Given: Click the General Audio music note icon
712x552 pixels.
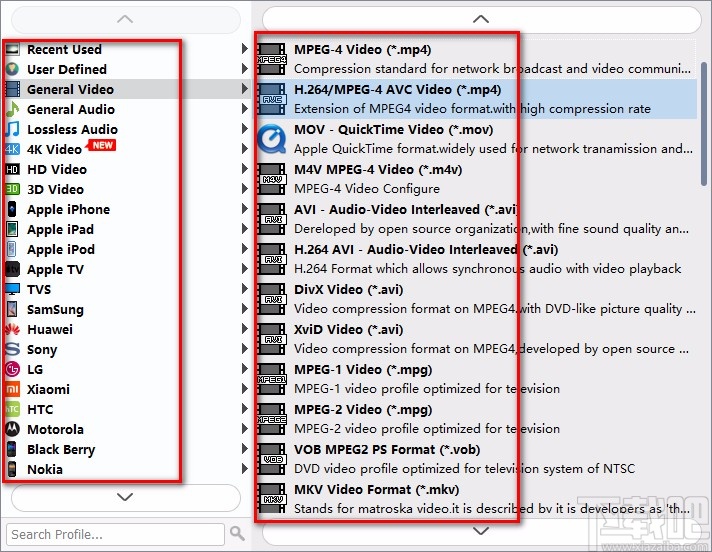Looking at the screenshot, I should pos(12,109).
